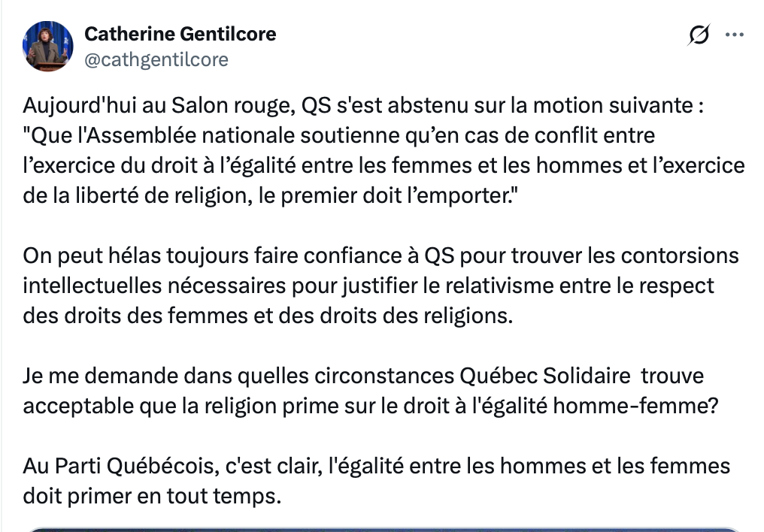Click the last line "doit primer en tout temps"
Image resolution: width=764 pixels, height=532 pixels.
point(152,495)
